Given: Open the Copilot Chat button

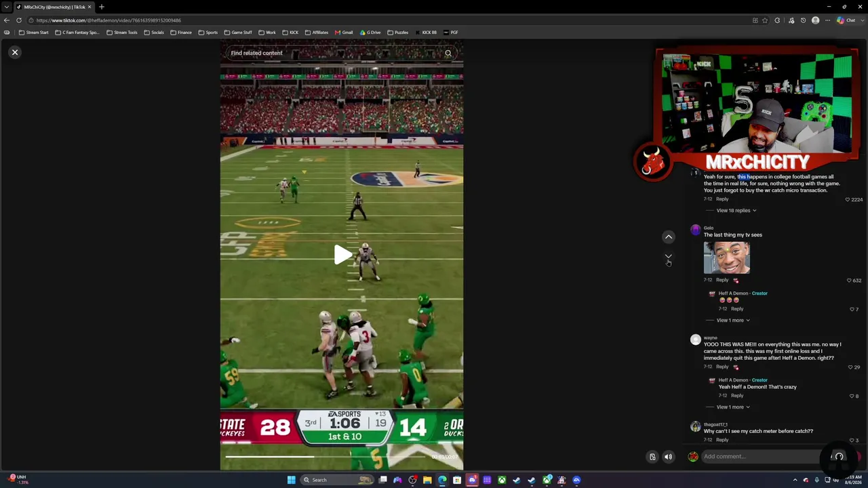Looking at the screenshot, I should pyautogui.click(x=846, y=20).
